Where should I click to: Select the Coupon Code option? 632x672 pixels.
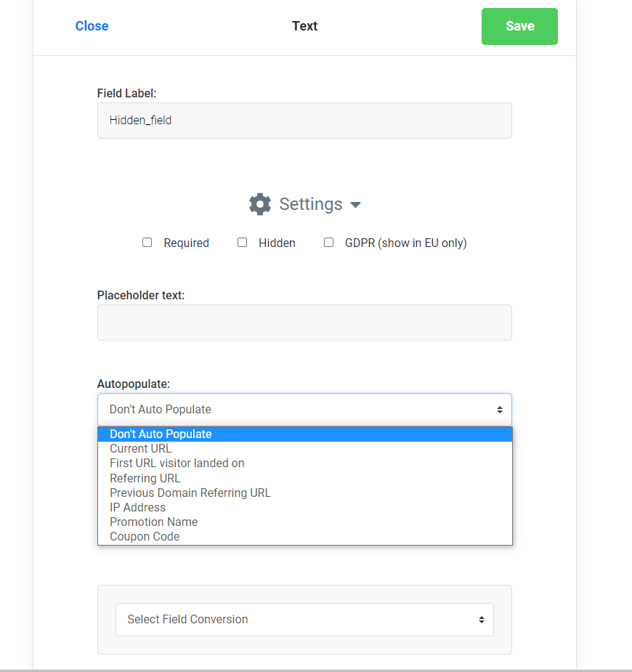pos(145,536)
